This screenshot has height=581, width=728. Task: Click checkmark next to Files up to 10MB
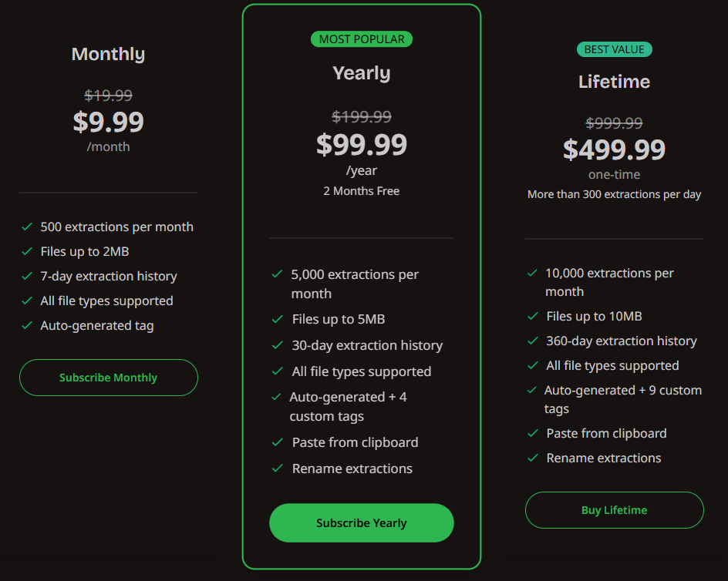tap(532, 317)
